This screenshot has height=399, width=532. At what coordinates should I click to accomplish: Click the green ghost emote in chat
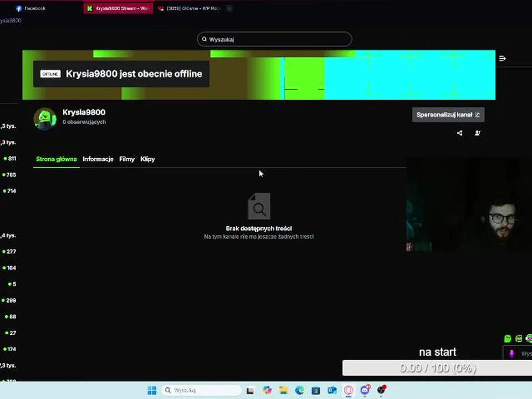point(508,338)
